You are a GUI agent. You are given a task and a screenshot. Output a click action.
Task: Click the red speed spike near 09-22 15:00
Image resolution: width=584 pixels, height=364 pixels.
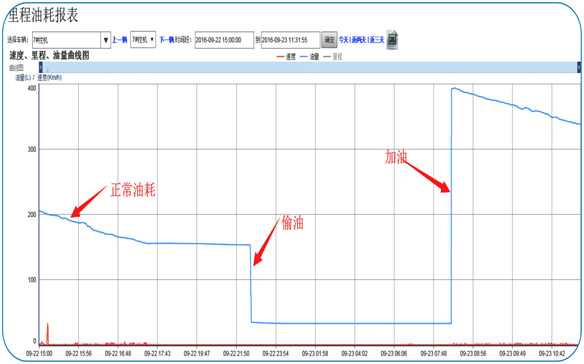point(47,333)
